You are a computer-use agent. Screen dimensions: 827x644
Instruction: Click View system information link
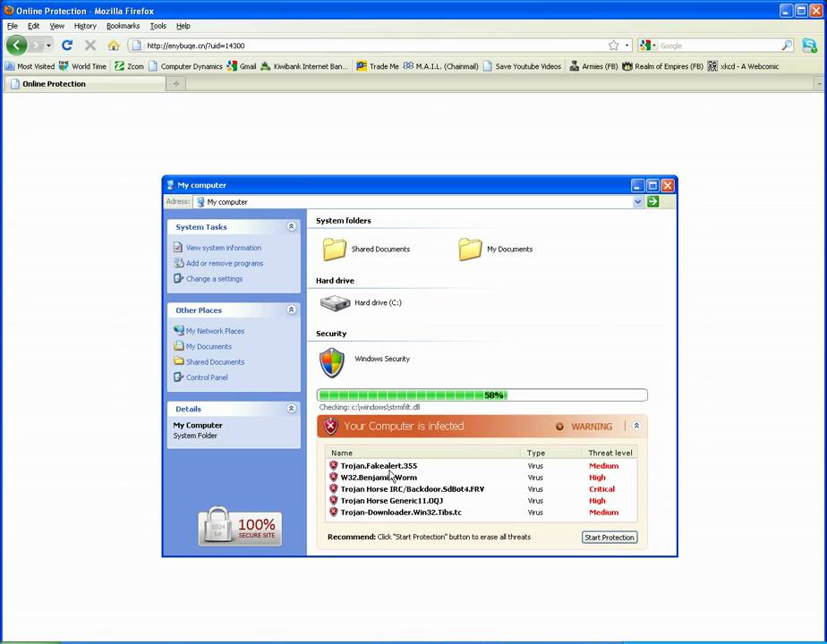(x=224, y=248)
